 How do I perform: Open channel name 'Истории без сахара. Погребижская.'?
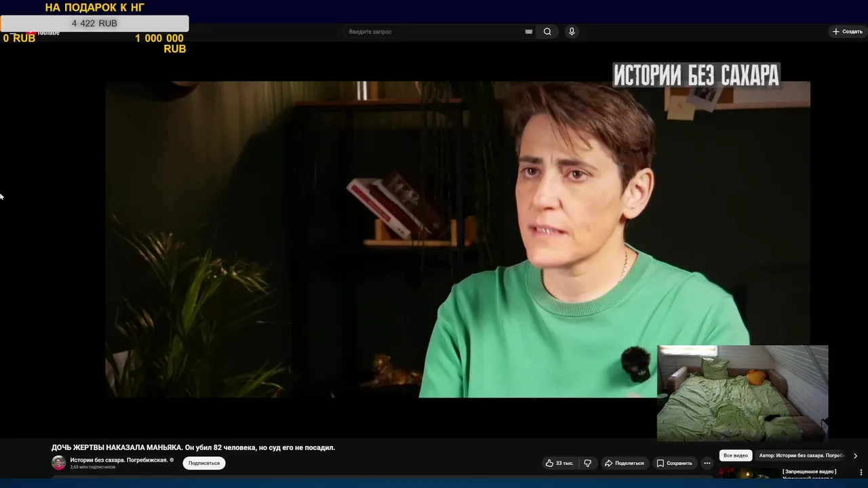[x=119, y=460]
